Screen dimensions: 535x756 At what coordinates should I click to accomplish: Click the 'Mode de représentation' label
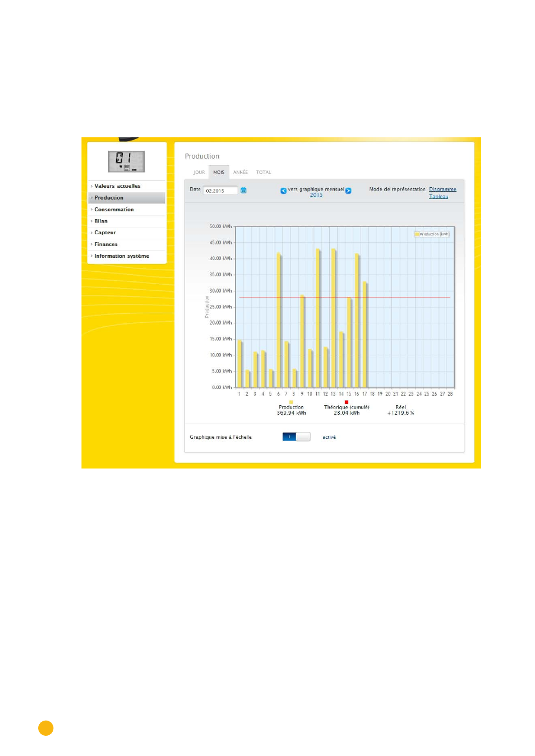point(397,189)
